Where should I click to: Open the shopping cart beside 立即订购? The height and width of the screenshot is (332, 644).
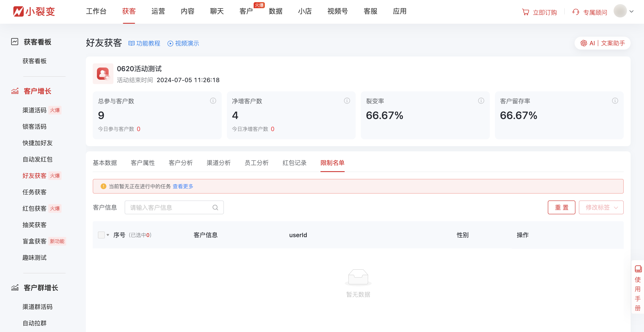[526, 11]
